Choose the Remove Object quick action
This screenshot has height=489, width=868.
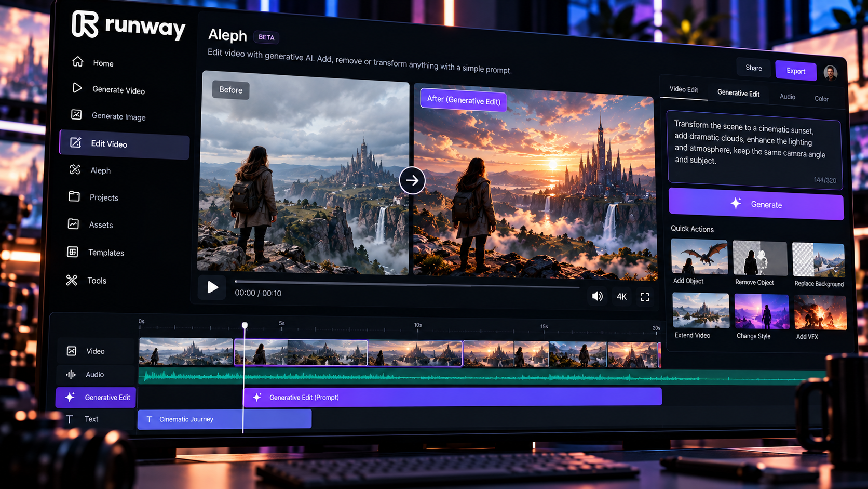point(759,263)
